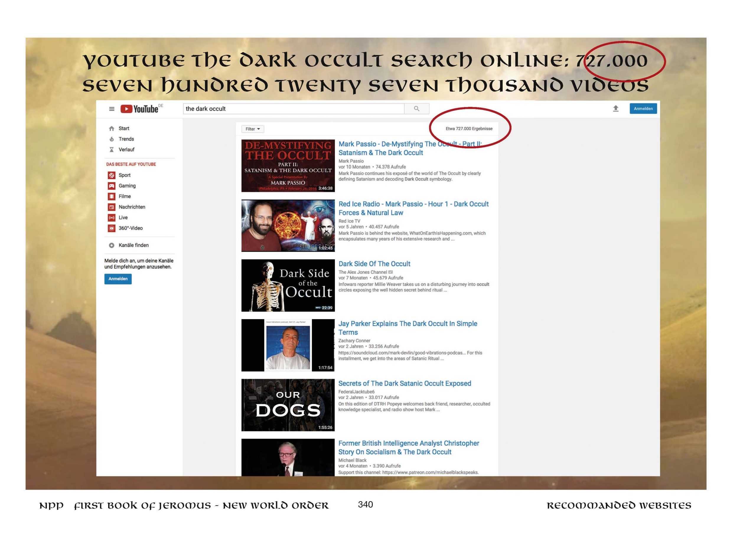Open Jay Parker Explains The Dark Occult
Viewport: 756px width, 536px height.
coord(407,324)
